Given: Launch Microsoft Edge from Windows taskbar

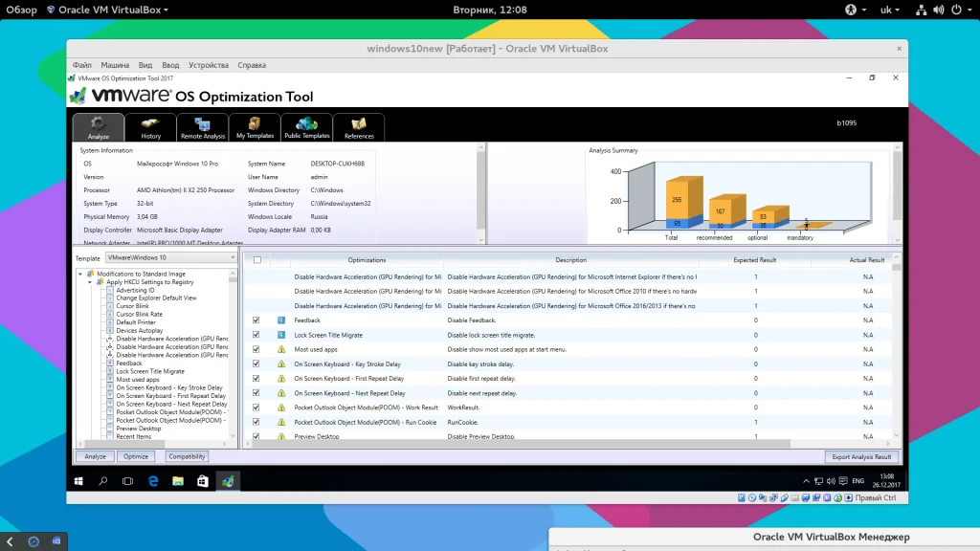Looking at the screenshot, I should coord(152,481).
